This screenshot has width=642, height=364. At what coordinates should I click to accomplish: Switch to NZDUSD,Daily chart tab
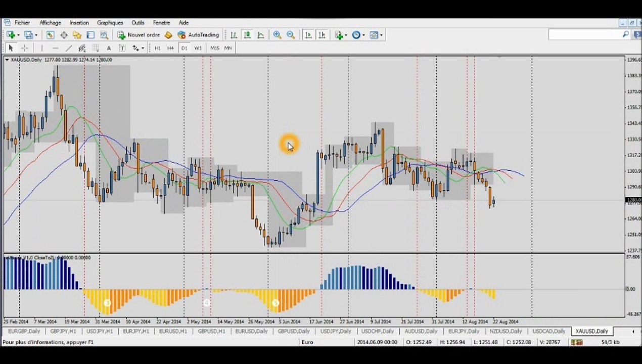[506, 332]
